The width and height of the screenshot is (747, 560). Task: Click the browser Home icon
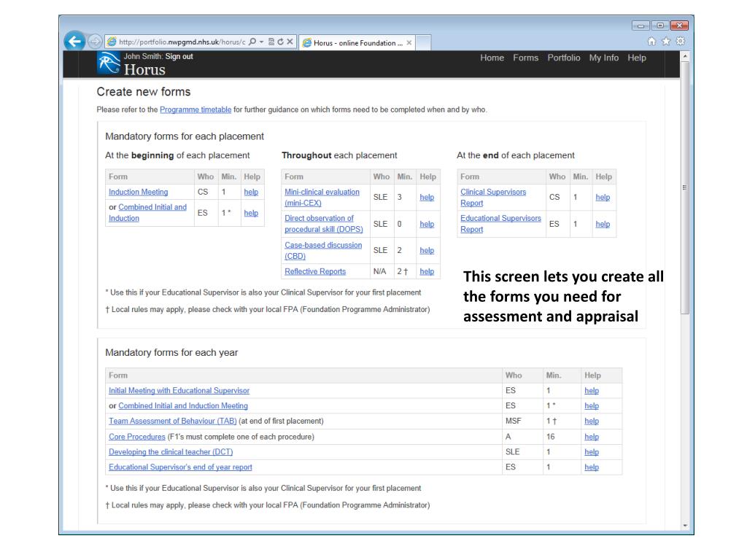pos(651,42)
